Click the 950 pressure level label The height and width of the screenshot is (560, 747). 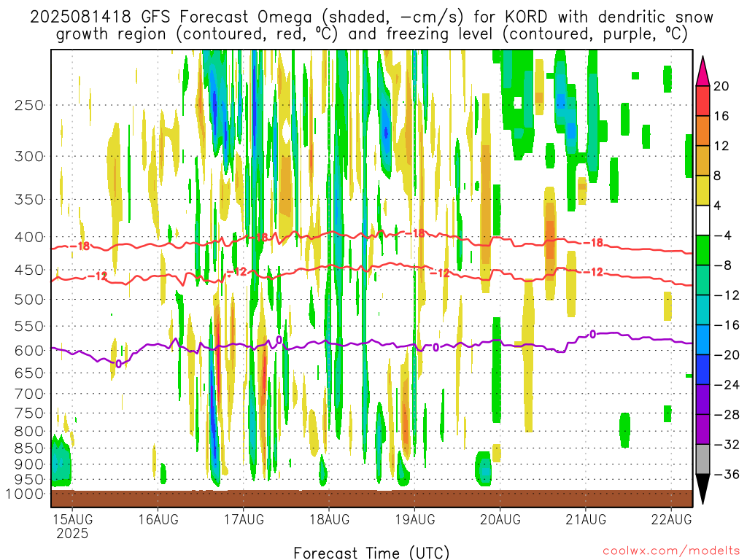29,480
